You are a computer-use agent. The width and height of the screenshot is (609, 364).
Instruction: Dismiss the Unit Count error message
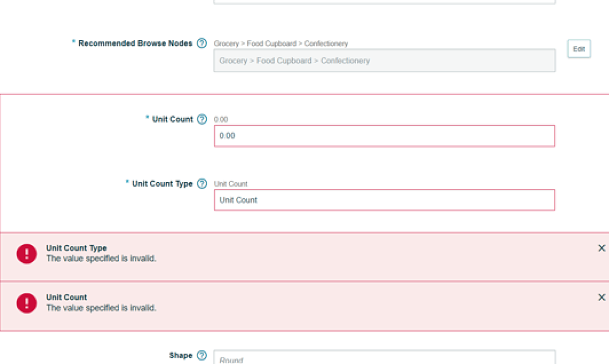(x=602, y=297)
